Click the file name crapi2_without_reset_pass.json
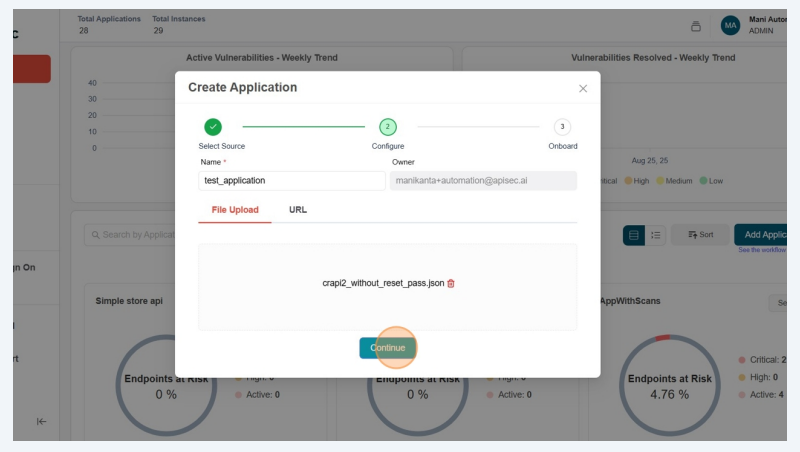800x452 pixels. click(383, 283)
